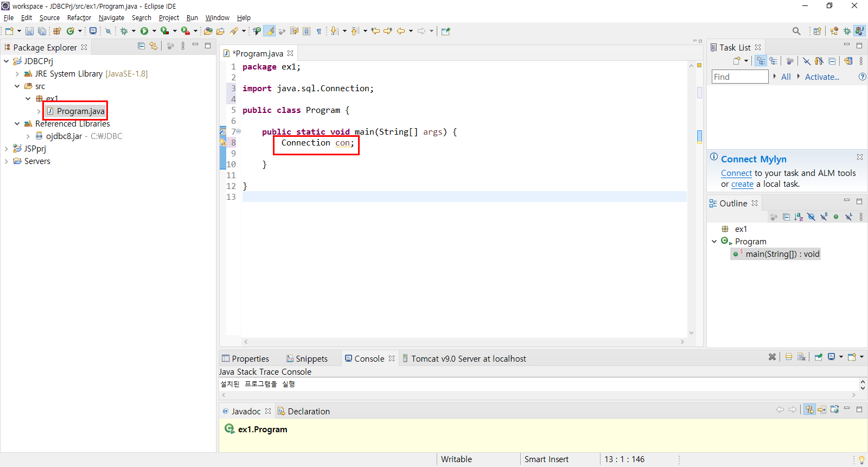Viewport: 868px width, 467px height.
Task: Open Package Explorer View Menu dots
Action: (x=183, y=46)
